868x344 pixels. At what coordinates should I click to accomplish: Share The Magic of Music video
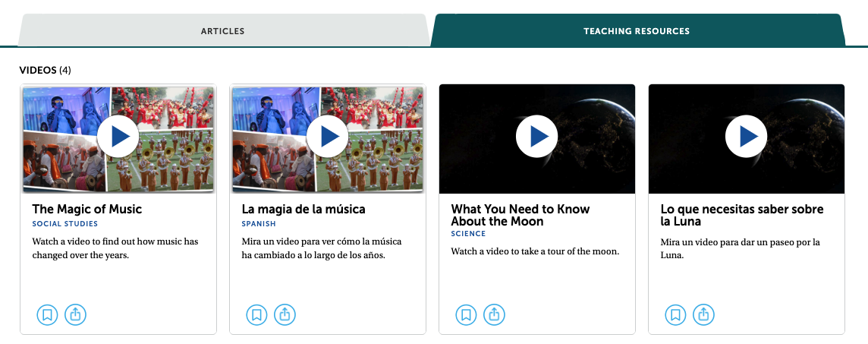(75, 314)
